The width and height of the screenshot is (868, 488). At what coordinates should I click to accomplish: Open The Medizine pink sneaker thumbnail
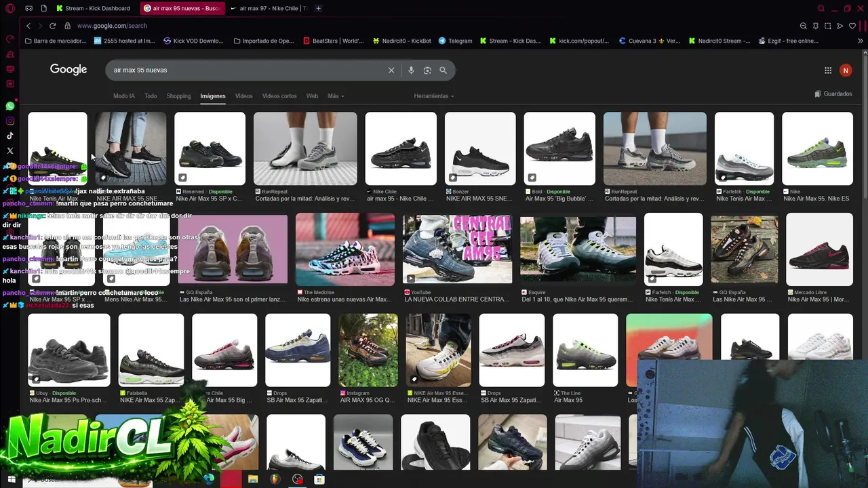pos(345,249)
